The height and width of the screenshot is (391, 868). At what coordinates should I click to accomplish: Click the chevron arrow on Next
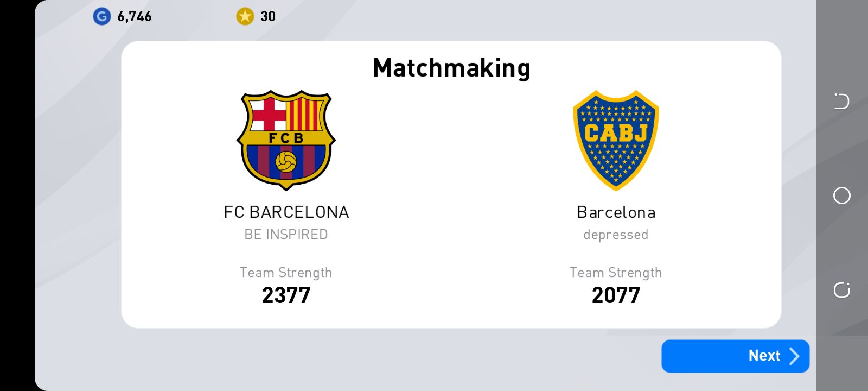click(794, 356)
